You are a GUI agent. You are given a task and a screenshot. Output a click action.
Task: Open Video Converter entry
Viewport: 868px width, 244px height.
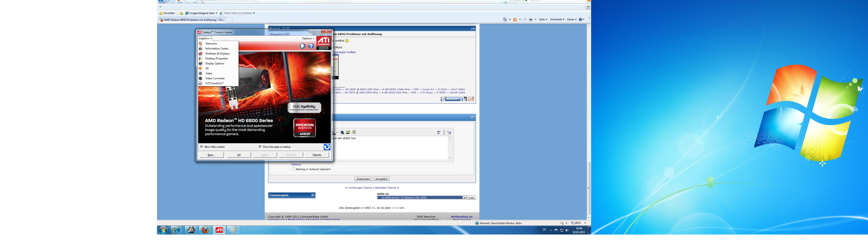[x=215, y=78]
